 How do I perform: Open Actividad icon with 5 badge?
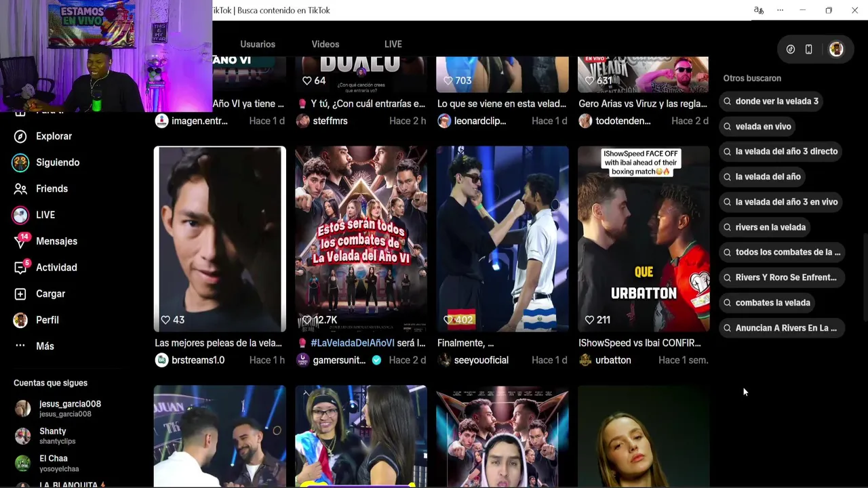(x=21, y=268)
